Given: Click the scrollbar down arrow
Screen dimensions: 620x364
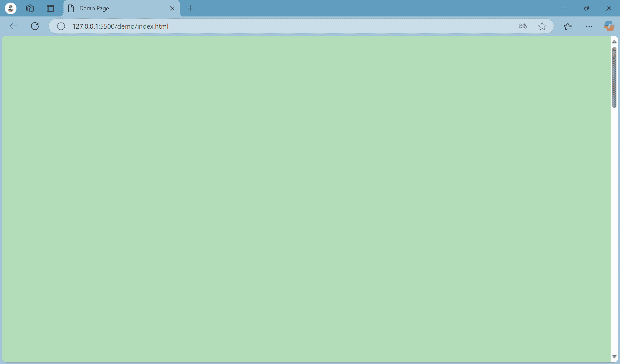Looking at the screenshot, I should click(615, 357).
